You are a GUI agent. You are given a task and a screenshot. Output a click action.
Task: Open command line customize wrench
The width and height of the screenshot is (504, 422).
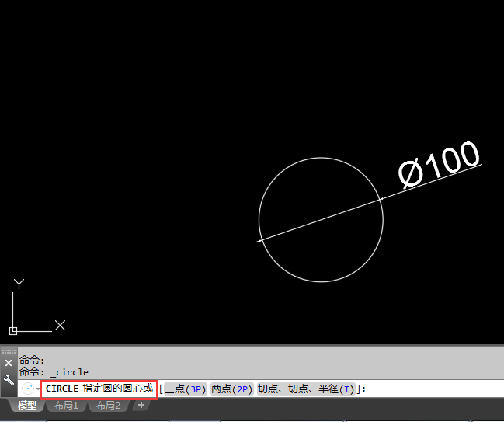tap(9, 381)
